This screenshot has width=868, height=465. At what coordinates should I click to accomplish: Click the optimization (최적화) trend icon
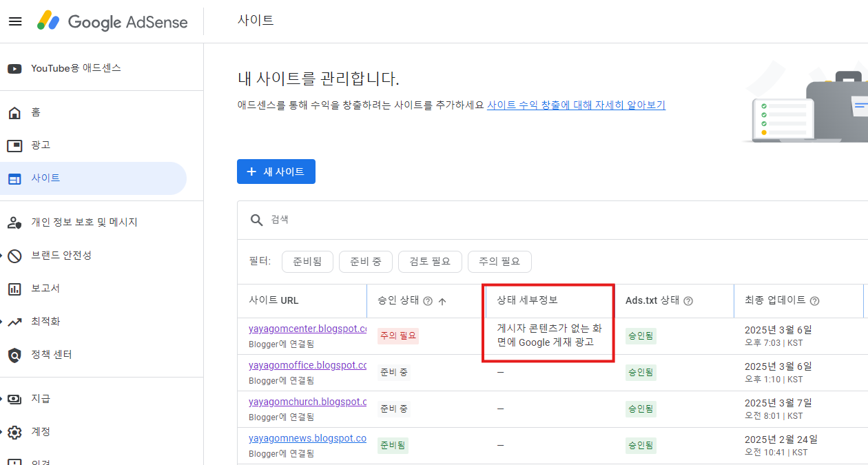(14, 322)
